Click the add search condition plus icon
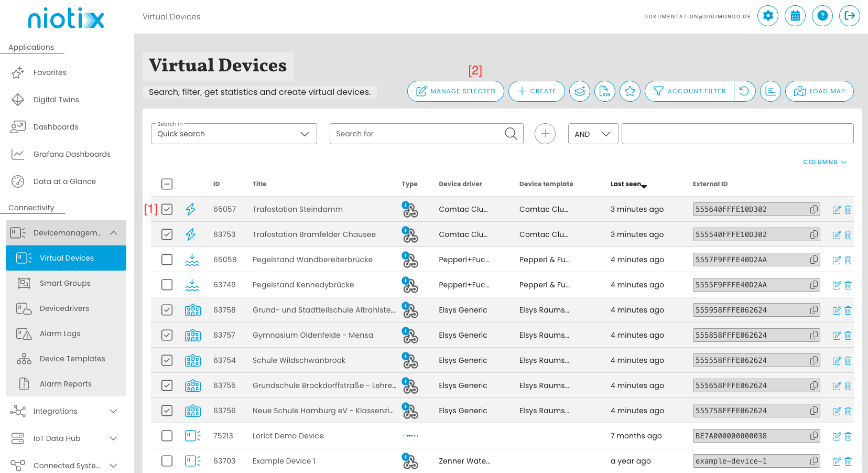868x473 pixels. [545, 134]
